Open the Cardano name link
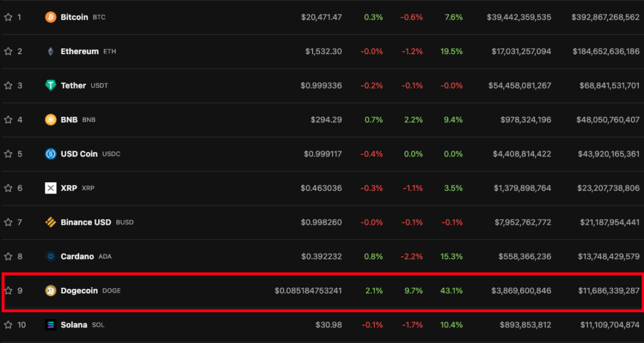The height and width of the screenshot is (343, 644). coord(77,256)
